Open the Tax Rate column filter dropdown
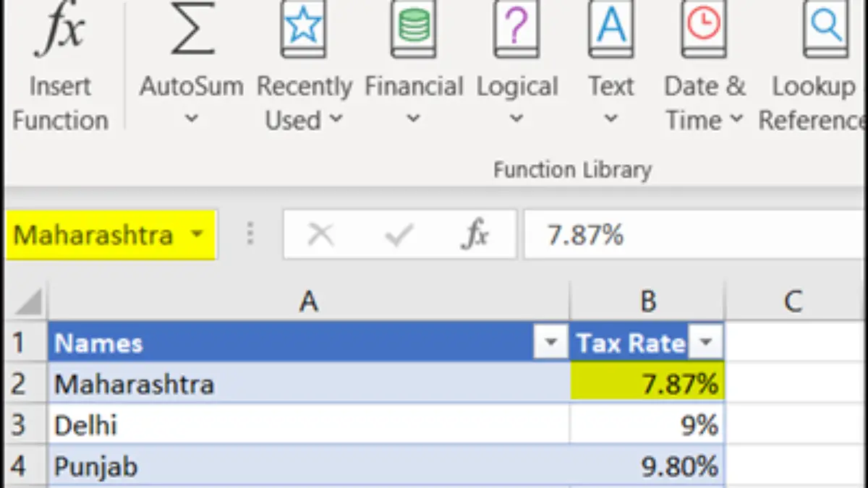 pyautogui.click(x=705, y=343)
